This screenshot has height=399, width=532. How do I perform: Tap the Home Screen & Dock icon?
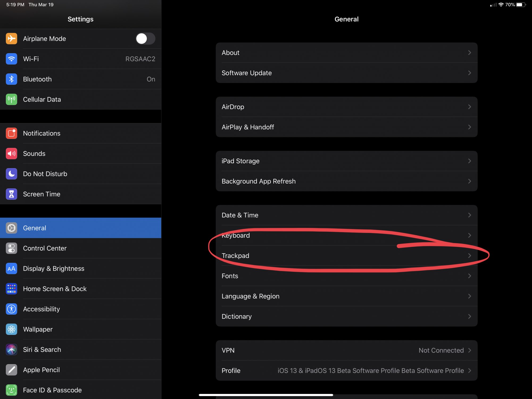tap(11, 289)
